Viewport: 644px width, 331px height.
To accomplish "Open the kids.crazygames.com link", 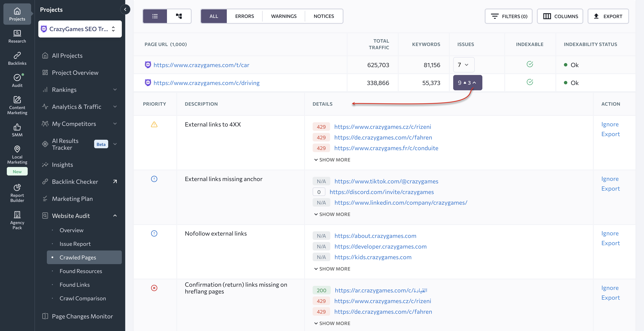I will coord(373,257).
